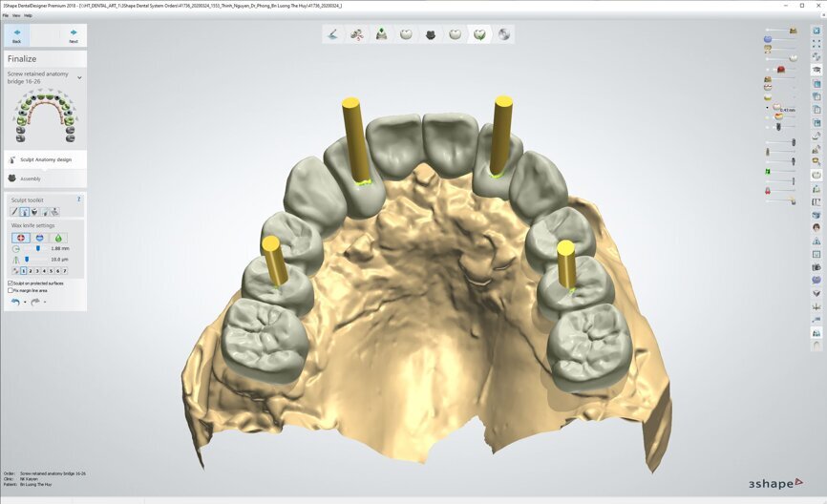This screenshot has height=504, width=827.
Task: Click the finalize step tooth with checkmark
Action: pyautogui.click(x=479, y=34)
